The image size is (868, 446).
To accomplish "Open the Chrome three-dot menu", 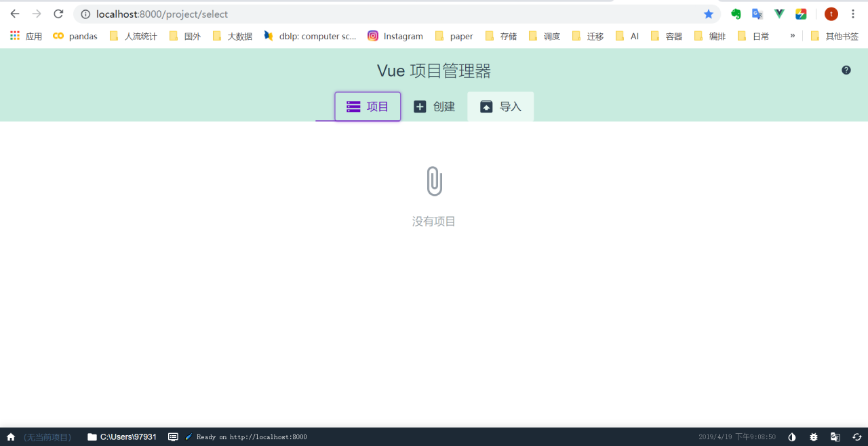I will 853,14.
